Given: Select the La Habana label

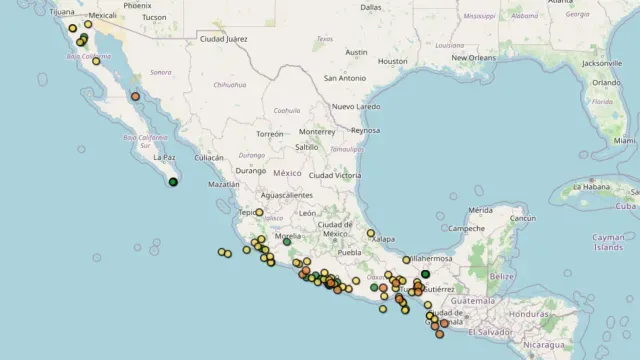Looking at the screenshot, I should click(591, 187).
